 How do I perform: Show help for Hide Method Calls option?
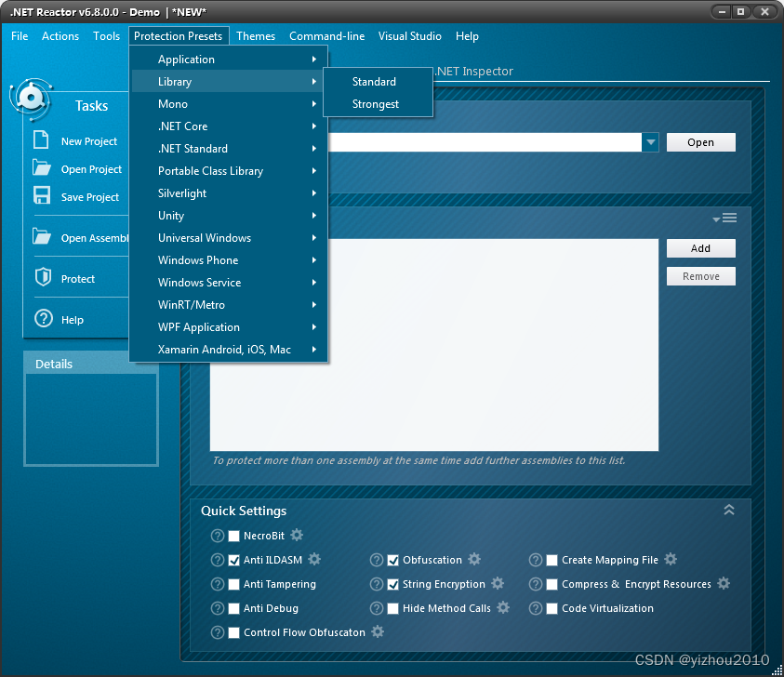point(377,608)
